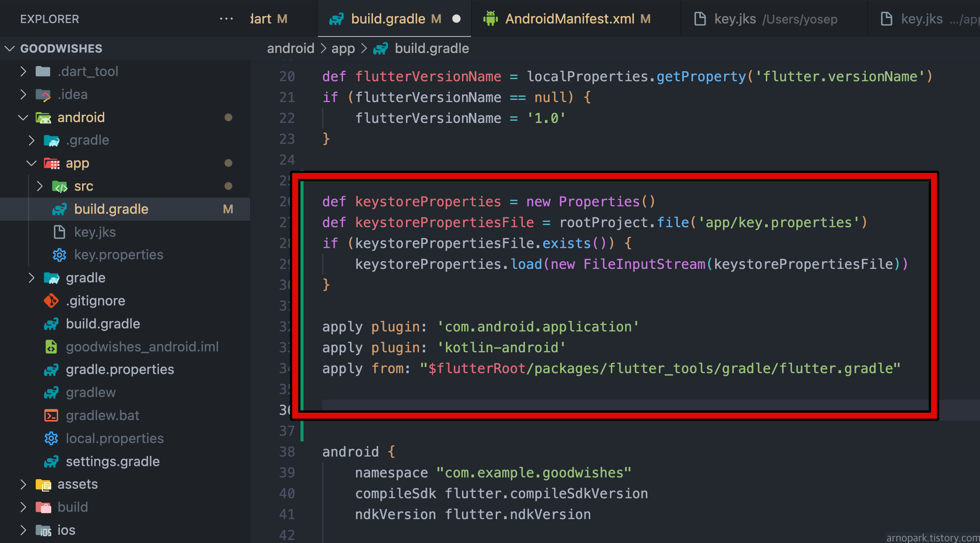
Task: Click the file icon beside key.jks in tree
Action: [x=59, y=232]
